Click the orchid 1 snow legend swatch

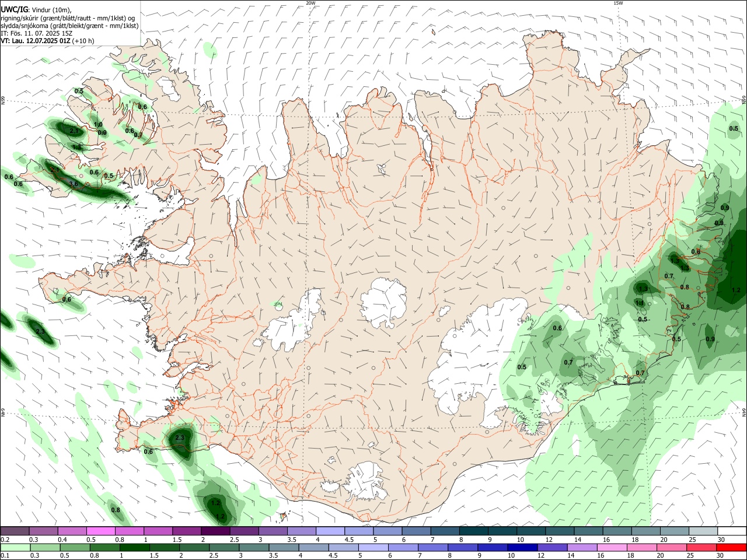point(158,531)
